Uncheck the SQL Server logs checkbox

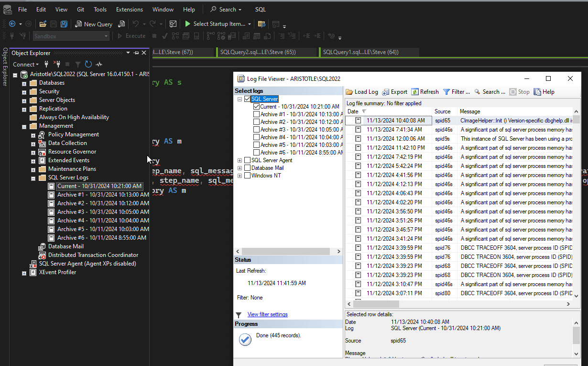247,99
